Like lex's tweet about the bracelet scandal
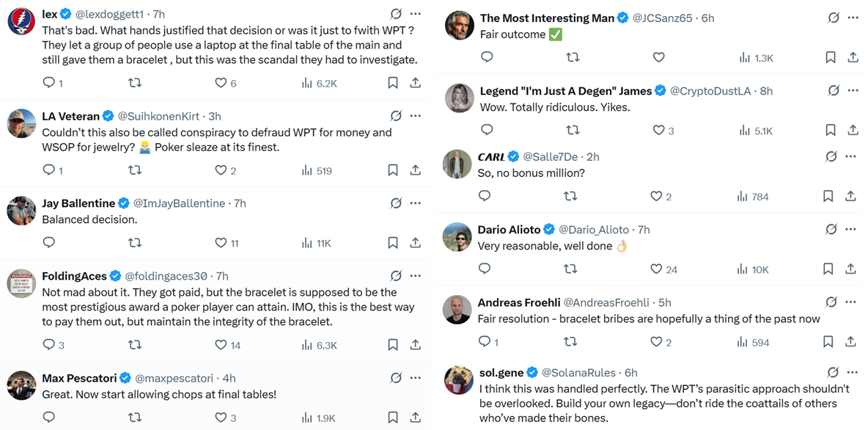This screenshot has height=430, width=868. [221, 83]
